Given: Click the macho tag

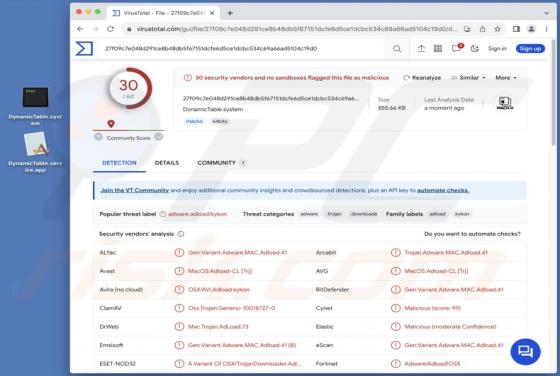Looking at the screenshot, I should [194, 121].
